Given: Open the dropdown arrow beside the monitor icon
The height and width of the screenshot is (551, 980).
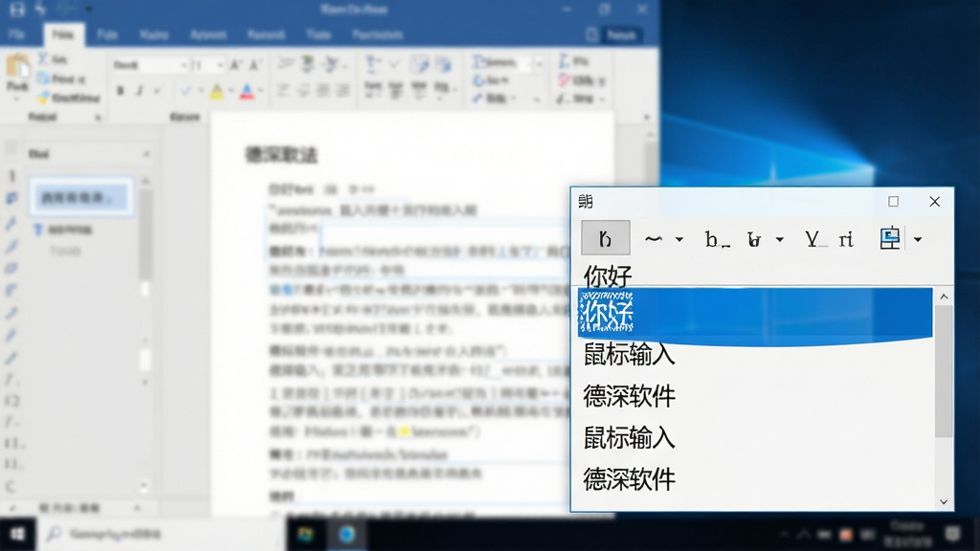Looking at the screenshot, I should pyautogui.click(x=918, y=239).
